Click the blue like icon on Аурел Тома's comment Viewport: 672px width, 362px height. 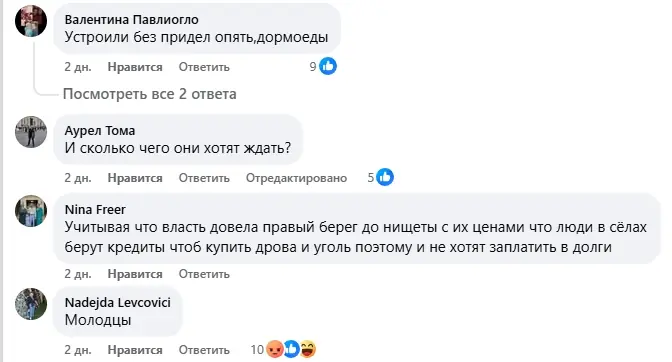coord(385,177)
